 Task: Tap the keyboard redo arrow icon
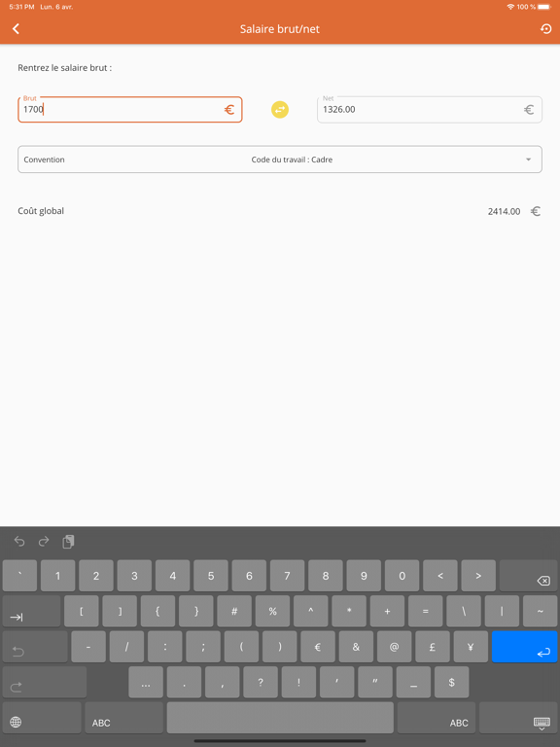(44, 541)
